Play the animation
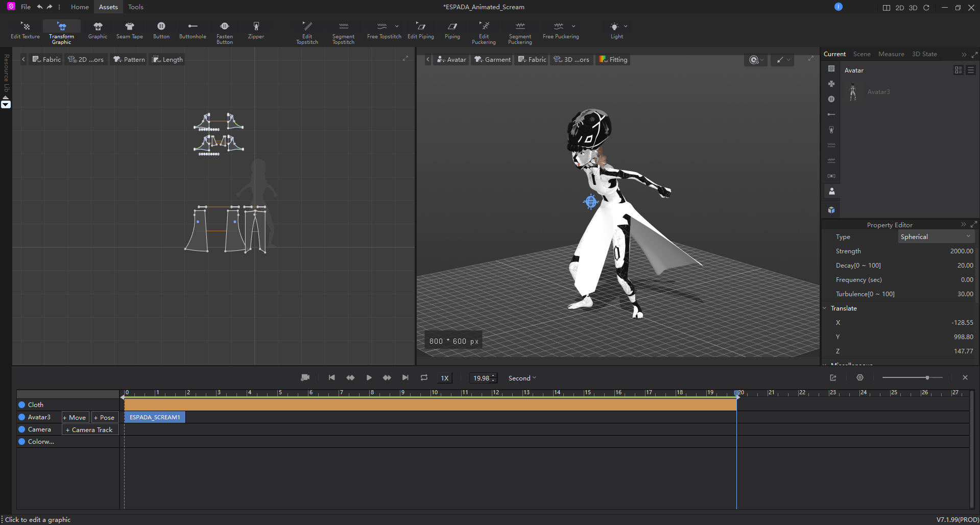The width and height of the screenshot is (980, 525). [x=369, y=377]
